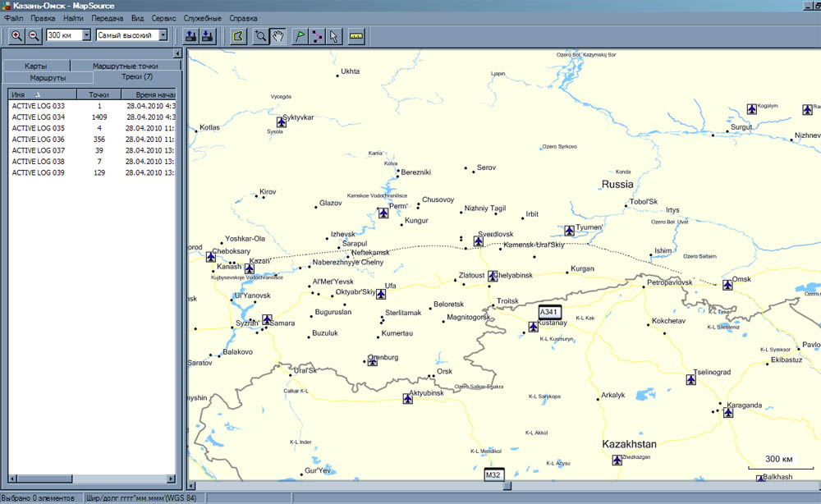Select the hand pan tool
821x504 pixels.
[x=277, y=35]
